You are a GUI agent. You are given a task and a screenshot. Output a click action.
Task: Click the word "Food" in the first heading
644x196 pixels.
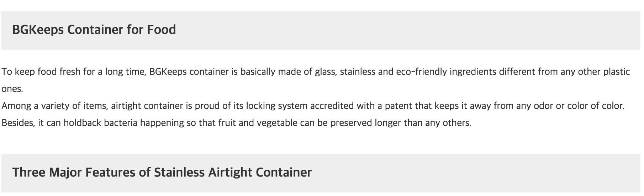[161, 30]
